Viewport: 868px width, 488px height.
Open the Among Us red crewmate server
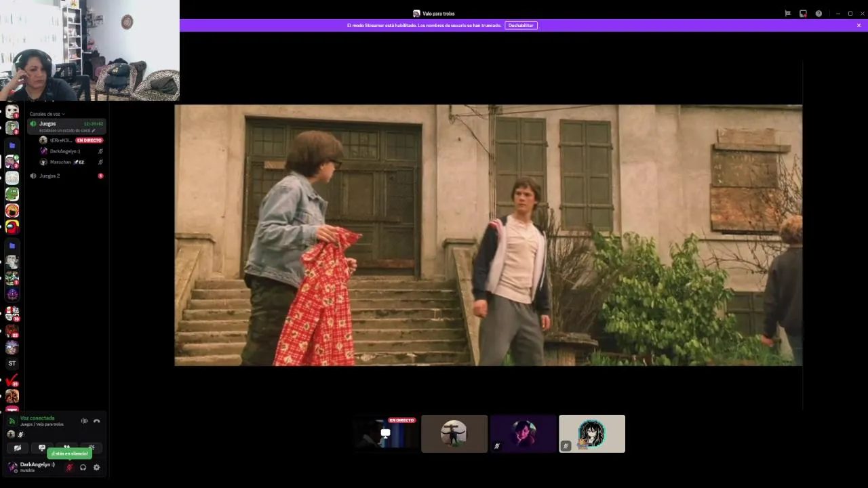12,227
